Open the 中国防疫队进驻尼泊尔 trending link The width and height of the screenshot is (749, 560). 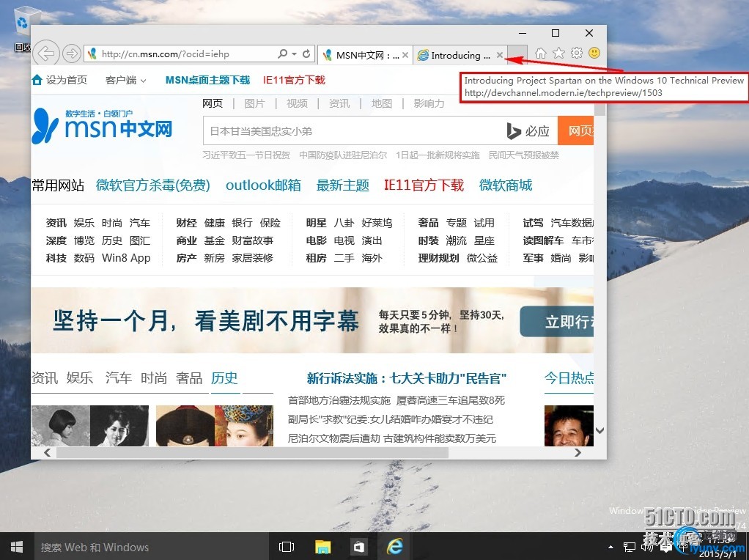pos(343,155)
